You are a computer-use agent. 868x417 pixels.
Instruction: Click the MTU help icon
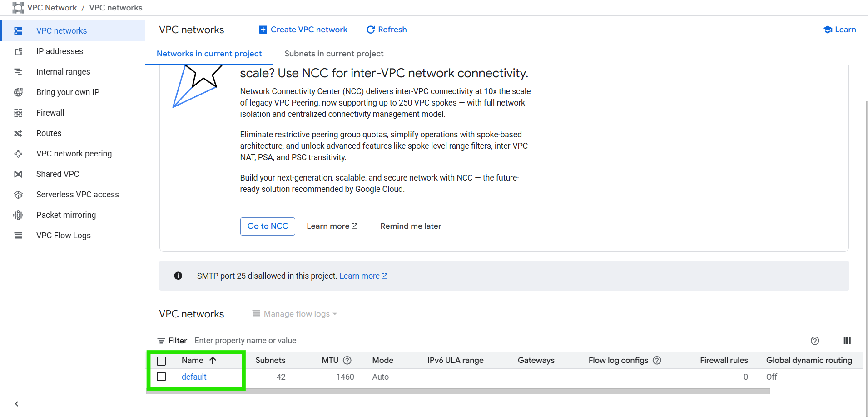click(347, 360)
